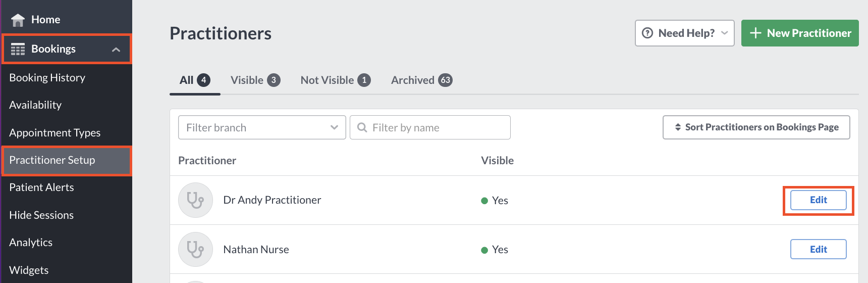Screen dimensions: 868x283
Task: Click the search magnifier icon
Action: (x=362, y=127)
